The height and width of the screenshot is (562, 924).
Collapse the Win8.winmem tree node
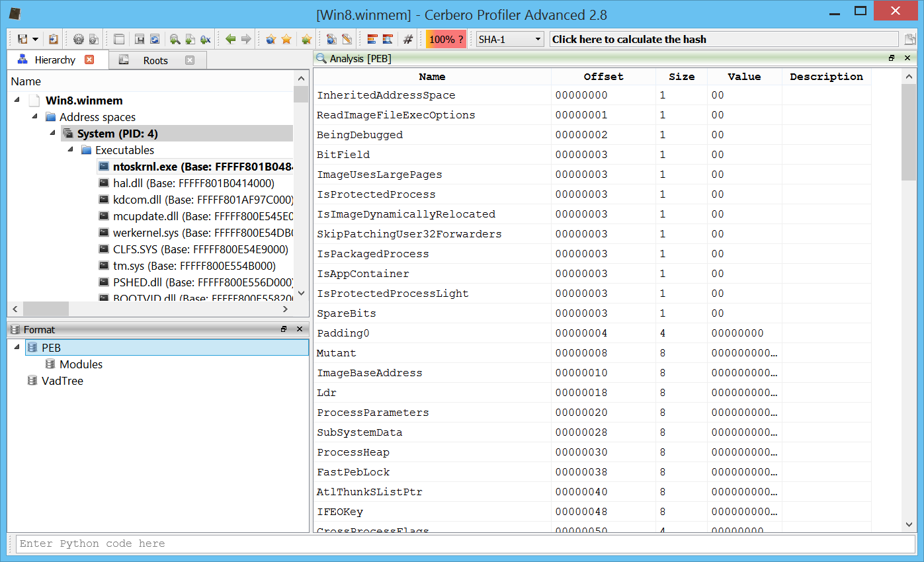tap(17, 100)
